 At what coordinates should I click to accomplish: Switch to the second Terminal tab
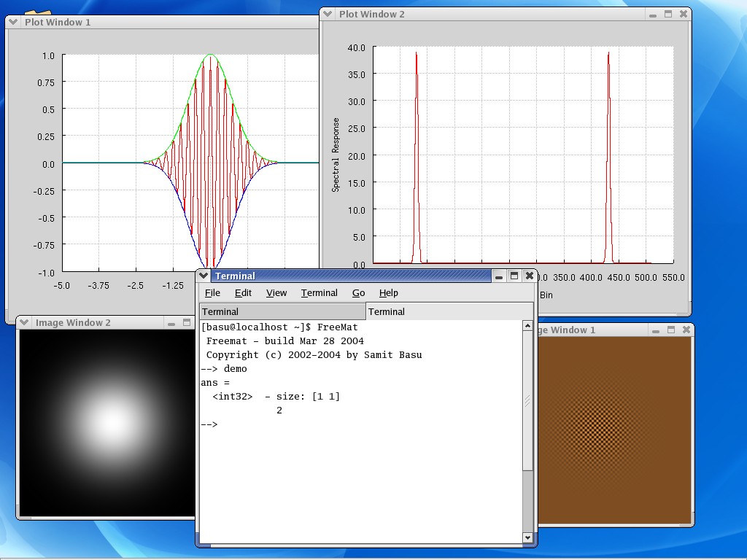(x=449, y=311)
